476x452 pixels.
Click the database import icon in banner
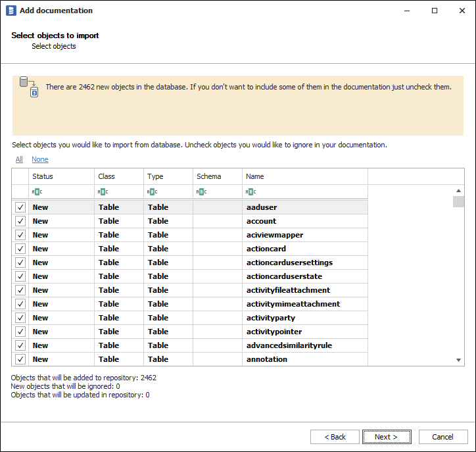29,87
